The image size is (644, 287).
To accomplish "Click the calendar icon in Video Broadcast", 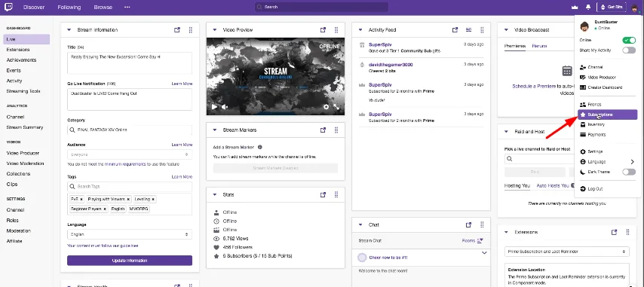I will (567, 71).
